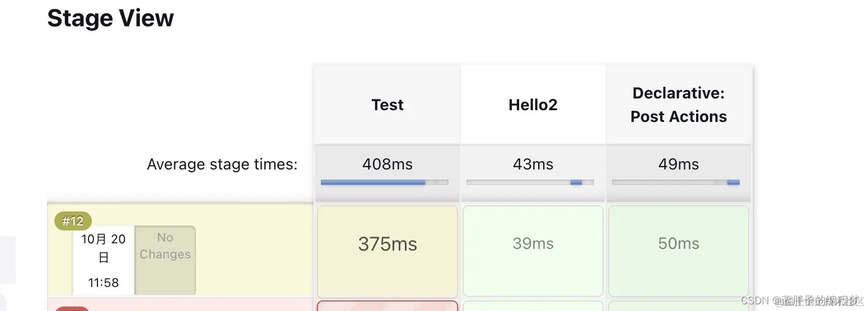Click the 10月 20日 11:58 build date box
Screen dimensions: 868x311
(x=104, y=260)
